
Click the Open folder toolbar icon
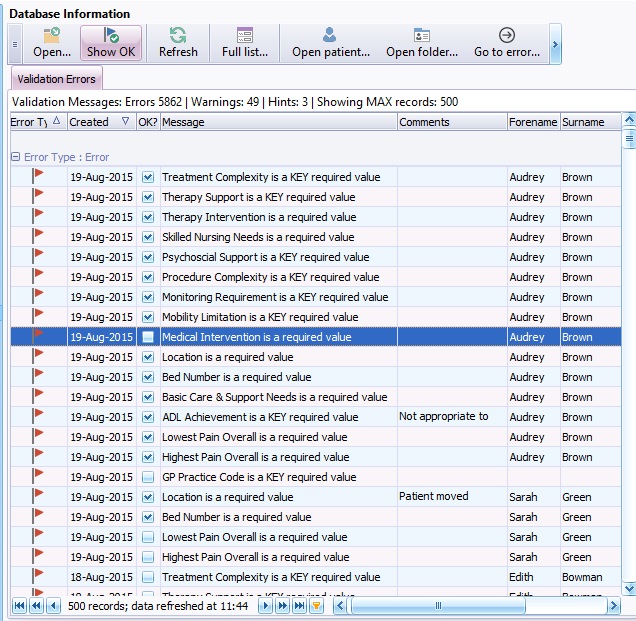(421, 43)
